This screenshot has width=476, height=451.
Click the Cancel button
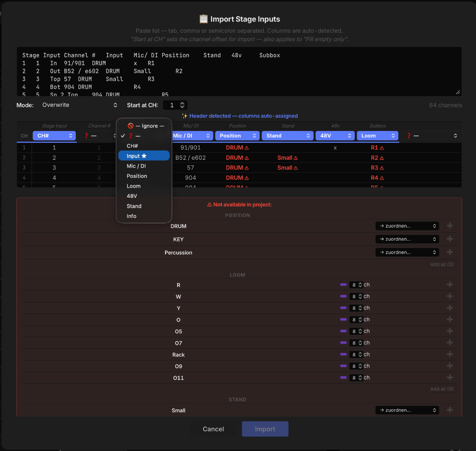point(213,429)
